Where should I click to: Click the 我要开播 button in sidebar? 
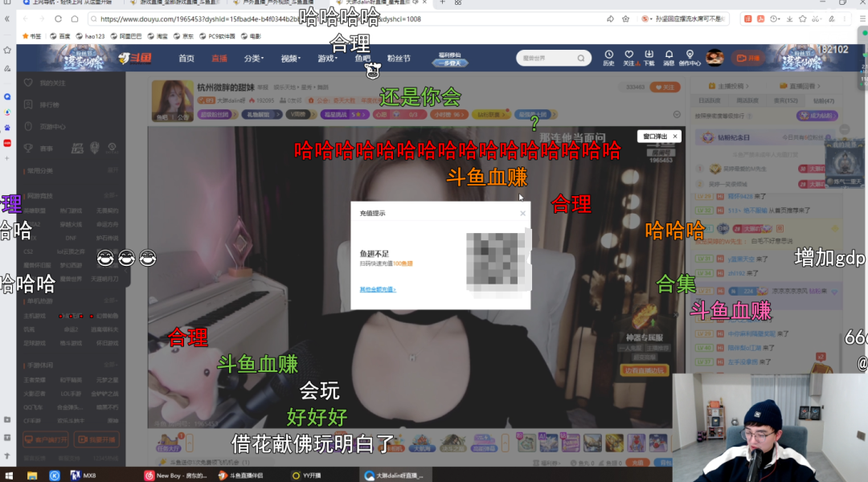[x=97, y=439]
